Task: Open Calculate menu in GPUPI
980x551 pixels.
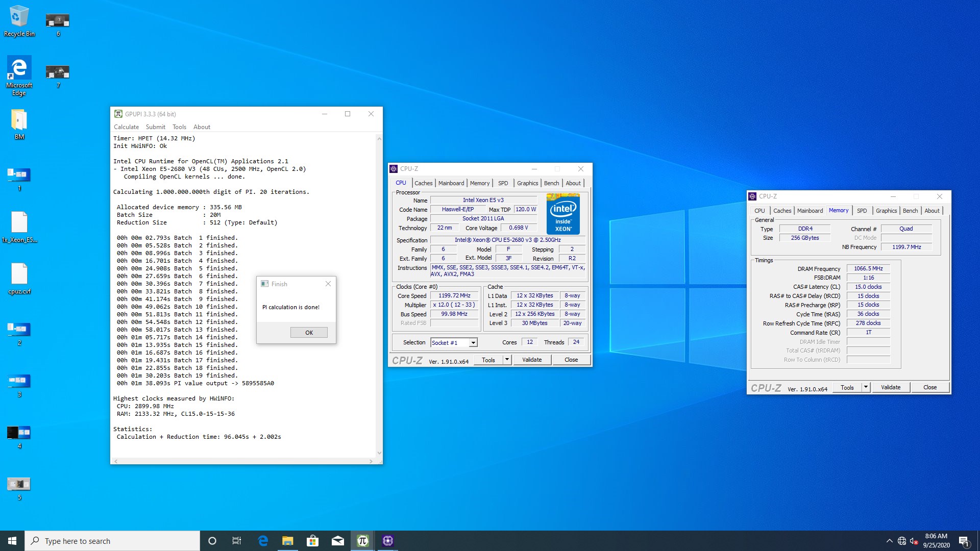Action: [126, 127]
